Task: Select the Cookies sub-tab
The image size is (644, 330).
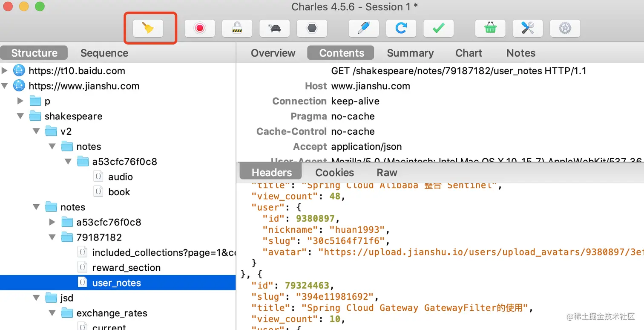Action: [334, 172]
